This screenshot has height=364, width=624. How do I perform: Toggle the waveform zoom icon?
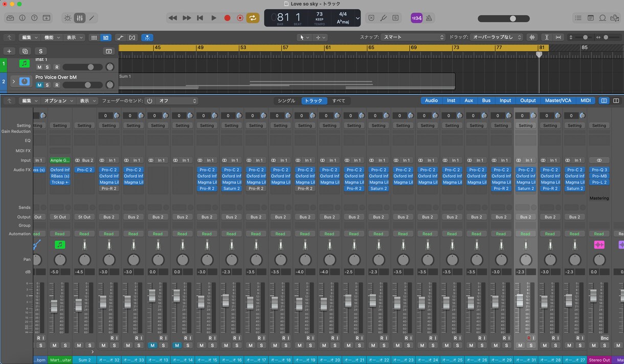click(532, 37)
